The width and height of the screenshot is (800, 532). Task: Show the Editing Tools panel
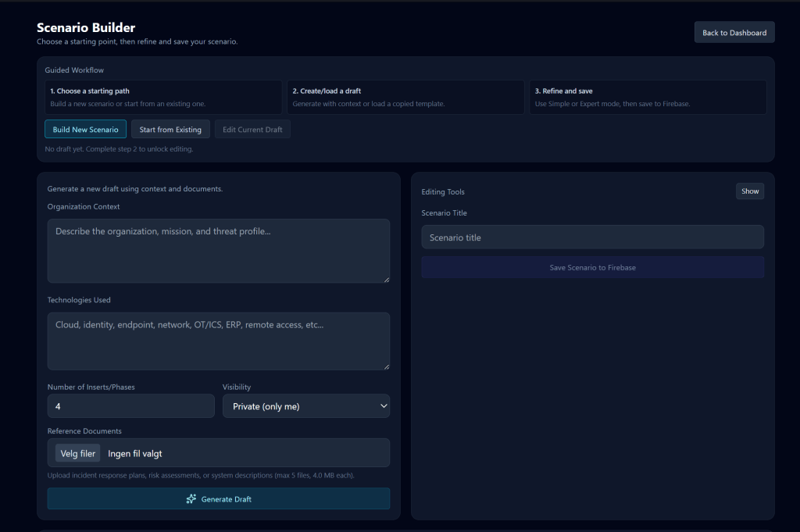coord(749,191)
